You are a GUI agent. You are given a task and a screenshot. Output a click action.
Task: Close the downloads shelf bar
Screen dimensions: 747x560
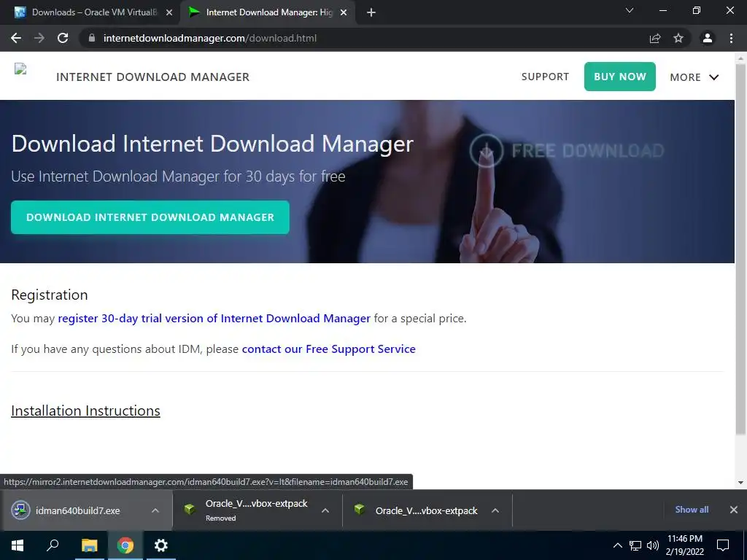click(x=734, y=510)
